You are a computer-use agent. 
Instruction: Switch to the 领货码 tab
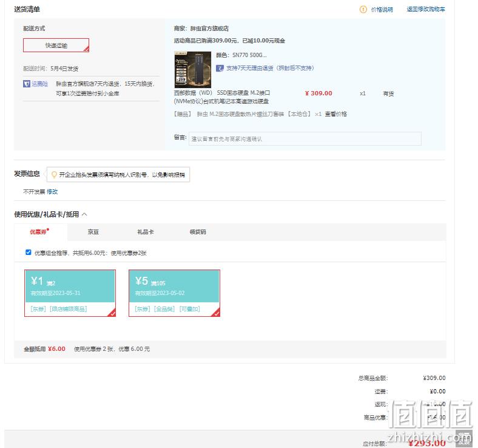(198, 232)
